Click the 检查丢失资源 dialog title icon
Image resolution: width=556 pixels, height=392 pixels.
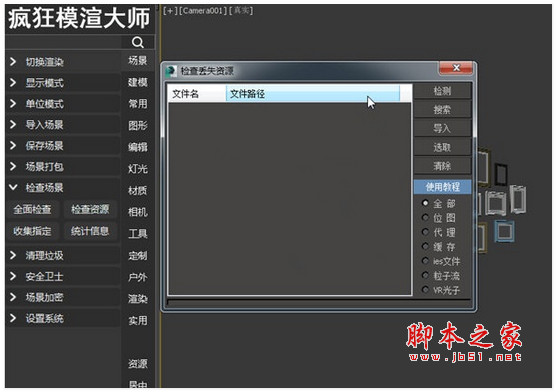[x=171, y=71]
